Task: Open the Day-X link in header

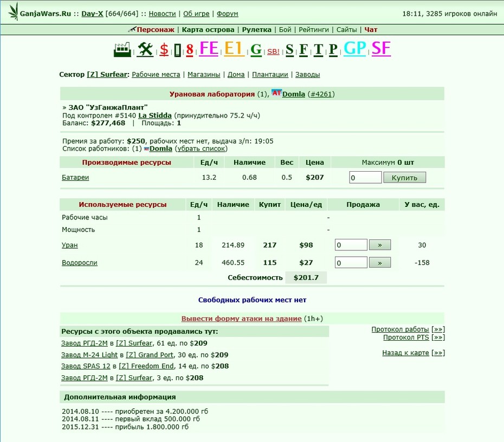Action: coord(92,14)
